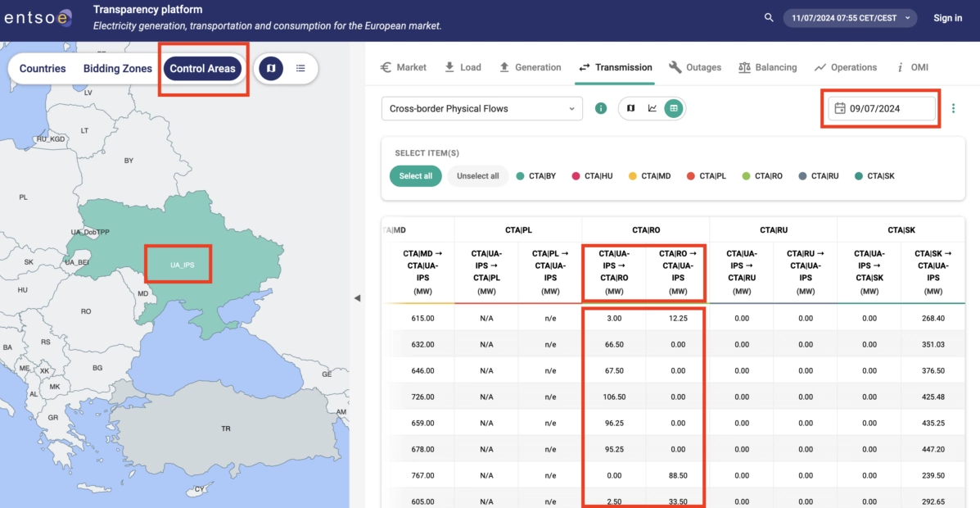The image size is (980, 508).
Task: Show data as table view
Action: click(673, 108)
